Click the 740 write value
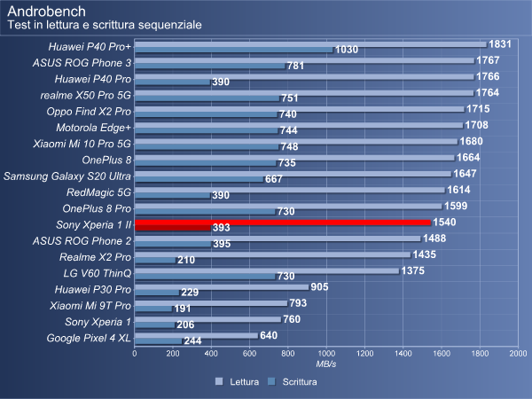Image resolution: width=532 pixels, height=399 pixels. click(287, 114)
